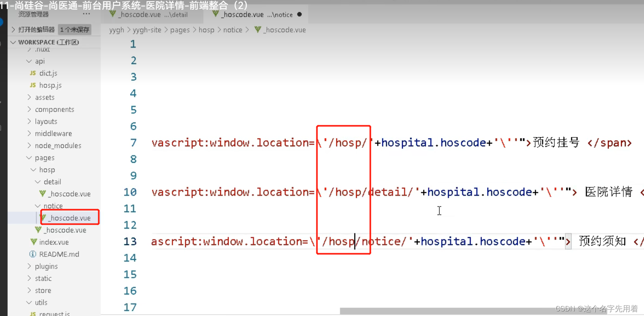
Task: Open request.js under utils
Action: pos(55,313)
